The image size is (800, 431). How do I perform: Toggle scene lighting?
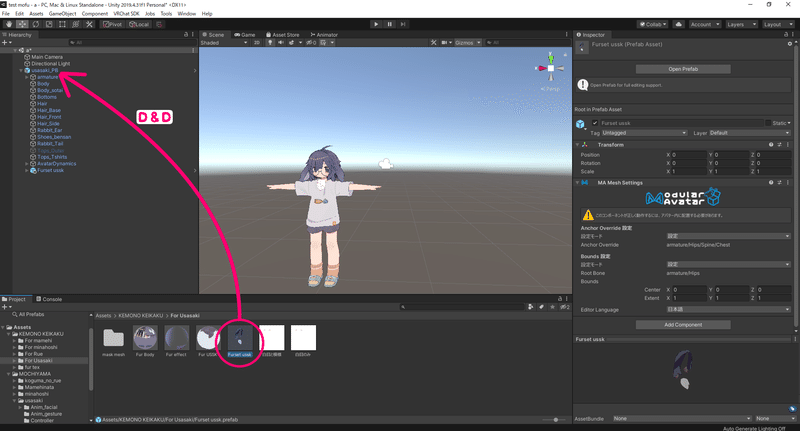pyautogui.click(x=270, y=42)
